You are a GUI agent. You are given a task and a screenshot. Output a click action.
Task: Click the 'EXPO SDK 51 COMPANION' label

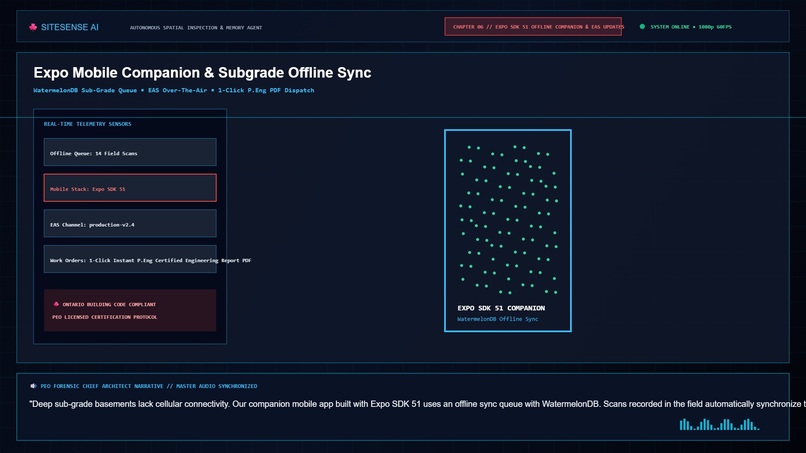point(501,308)
